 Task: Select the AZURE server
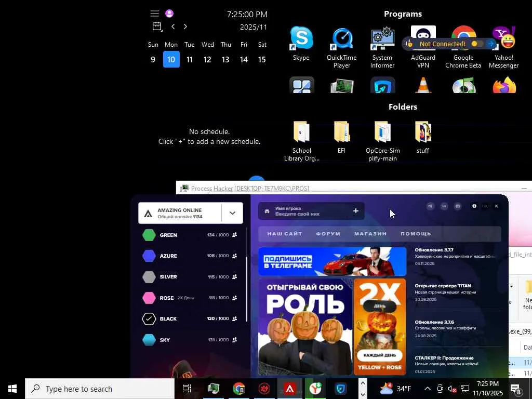[x=190, y=256]
